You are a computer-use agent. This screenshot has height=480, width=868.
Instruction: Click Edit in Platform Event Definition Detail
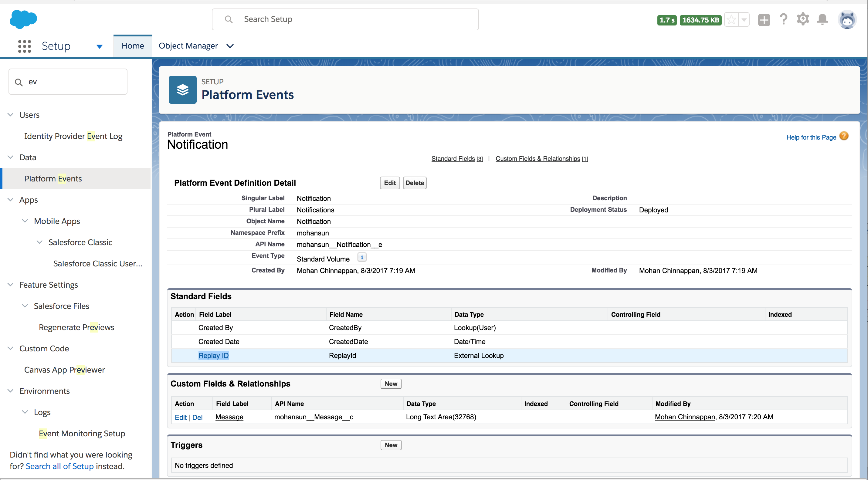click(390, 183)
